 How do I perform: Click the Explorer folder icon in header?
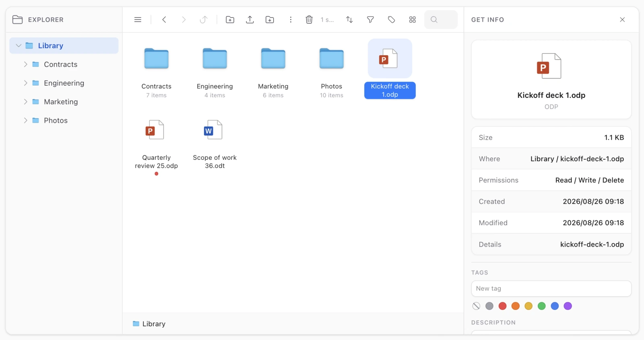point(17,20)
